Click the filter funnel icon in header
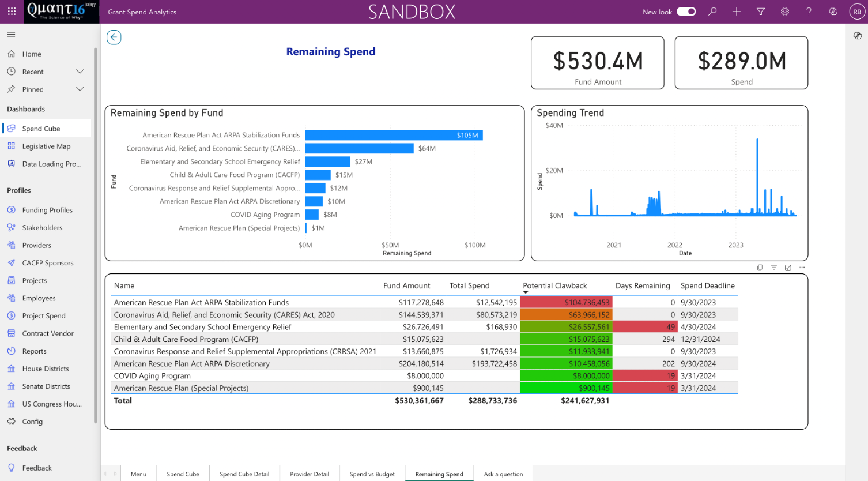Screen dimensions: 868x481 [760, 12]
